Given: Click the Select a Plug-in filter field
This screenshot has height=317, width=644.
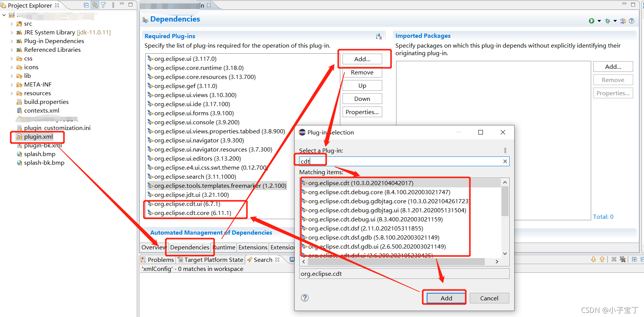Looking at the screenshot, I should pyautogui.click(x=404, y=161).
